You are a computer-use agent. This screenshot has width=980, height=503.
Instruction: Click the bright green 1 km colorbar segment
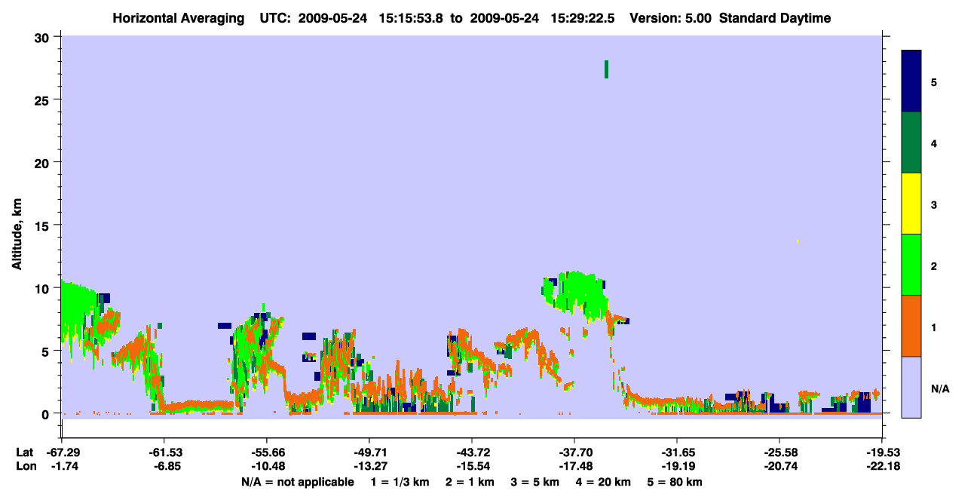pos(911,265)
